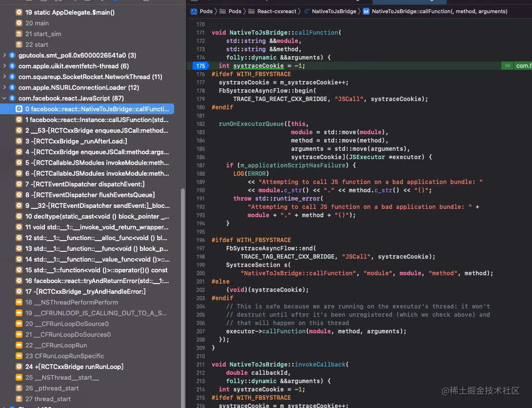Click frame icon of 24 +[RCTCxxBridge runRunLoop]
The width and height of the screenshot is (532, 408).
[19, 367]
